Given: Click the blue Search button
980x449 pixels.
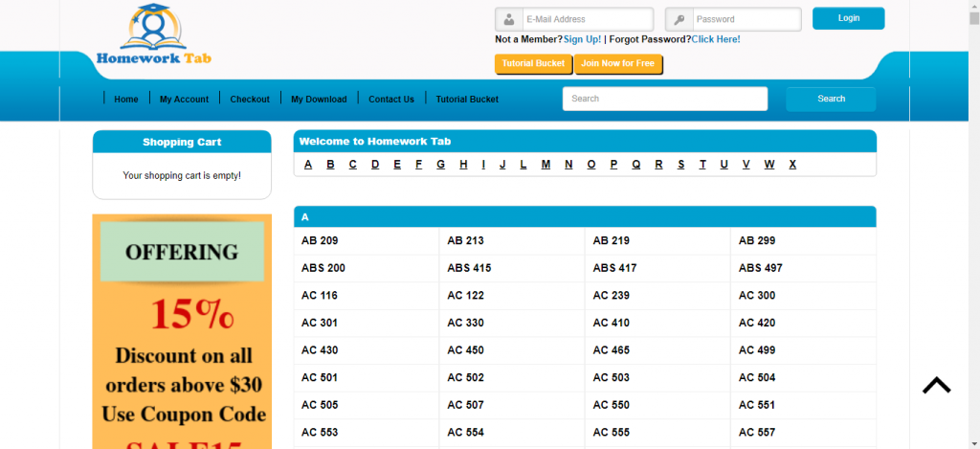Looking at the screenshot, I should (831, 99).
